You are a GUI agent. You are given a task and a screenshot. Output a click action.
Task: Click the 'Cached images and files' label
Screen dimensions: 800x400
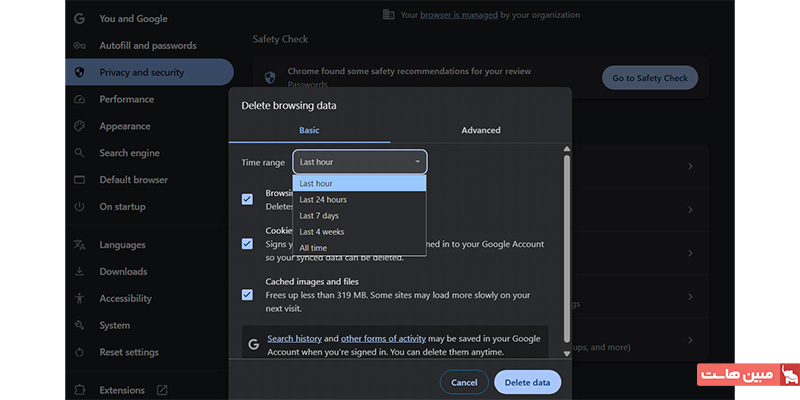click(x=312, y=282)
